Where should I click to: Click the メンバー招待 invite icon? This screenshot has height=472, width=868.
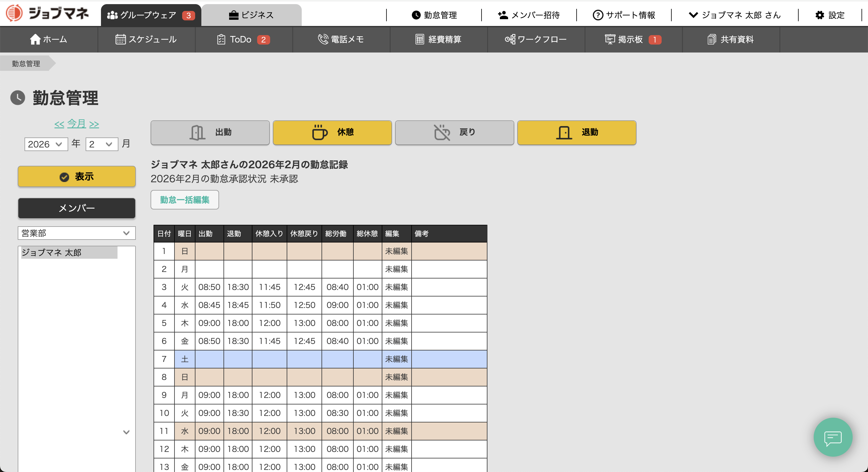tap(502, 15)
